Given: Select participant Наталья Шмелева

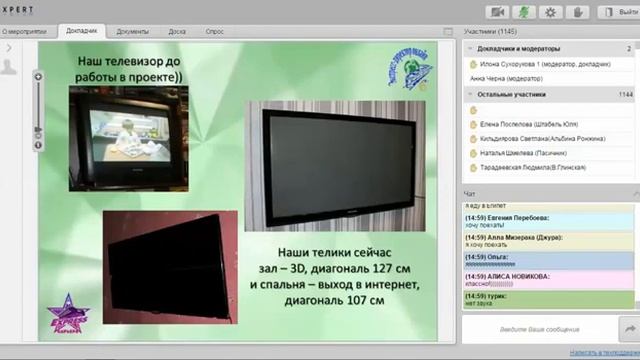Looking at the screenshot, I should (x=549, y=153).
